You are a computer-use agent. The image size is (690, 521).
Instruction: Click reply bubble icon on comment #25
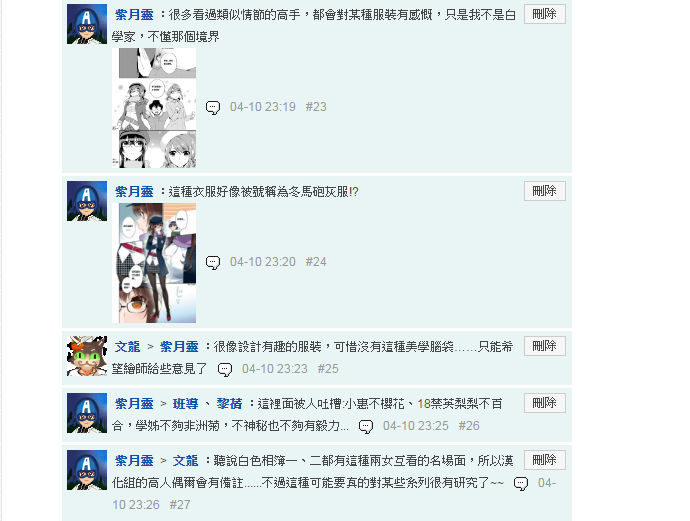pos(225,369)
